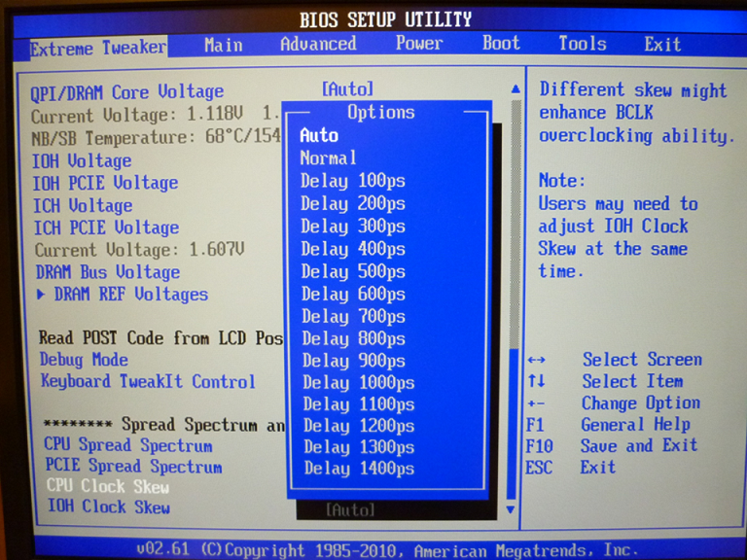Set skew to Delay 700ps

(353, 316)
